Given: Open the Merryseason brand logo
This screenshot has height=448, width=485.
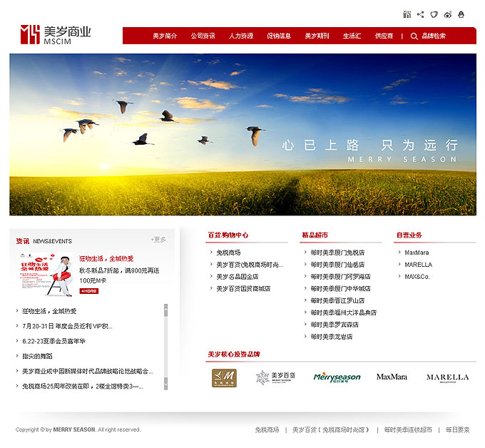Looking at the screenshot, I should [x=337, y=377].
